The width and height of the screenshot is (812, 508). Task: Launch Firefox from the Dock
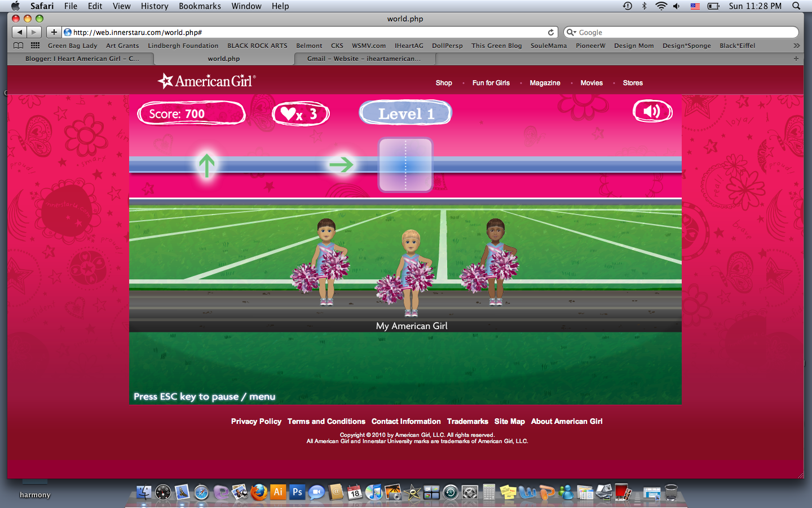[x=259, y=492]
